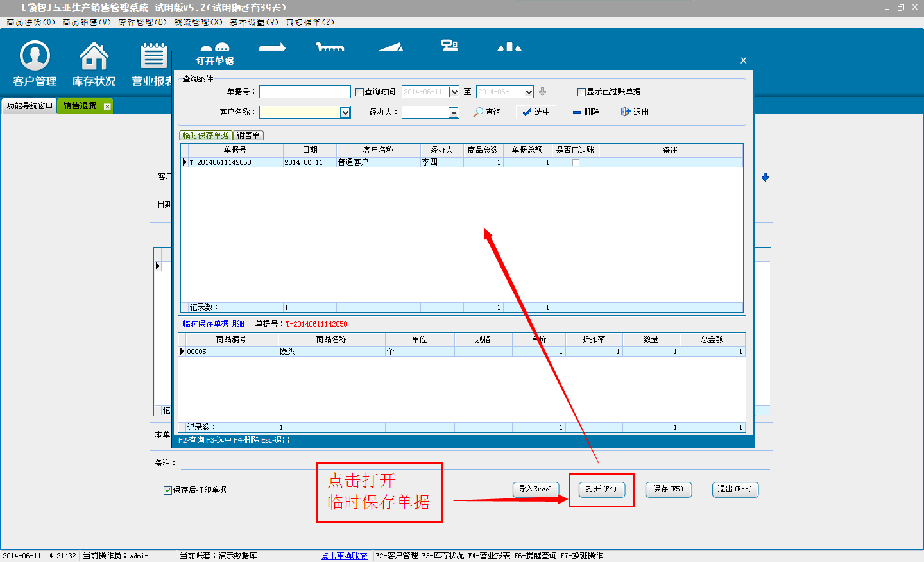
Task: Enable the 查询时间 checkbox
Action: [360, 92]
